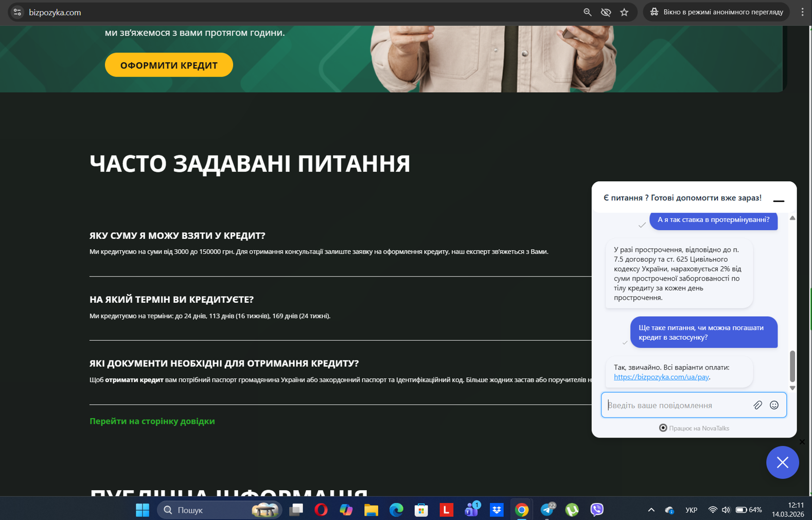Switch keyboard language indicator 'УКР'
Image resolution: width=812 pixels, height=520 pixels.
tap(691, 510)
